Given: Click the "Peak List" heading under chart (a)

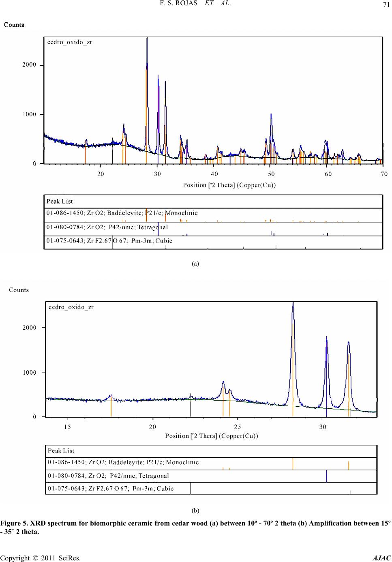Looking at the screenshot, I should [x=60, y=202].
